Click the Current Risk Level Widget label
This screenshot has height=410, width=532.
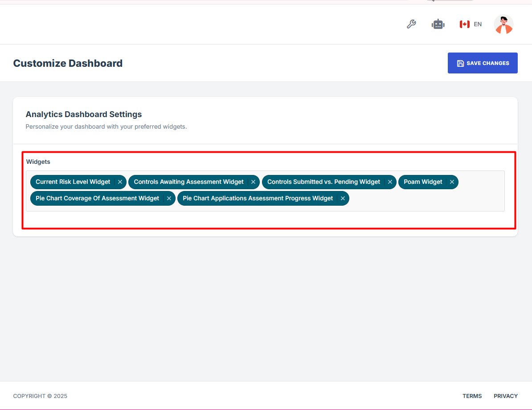pos(73,182)
